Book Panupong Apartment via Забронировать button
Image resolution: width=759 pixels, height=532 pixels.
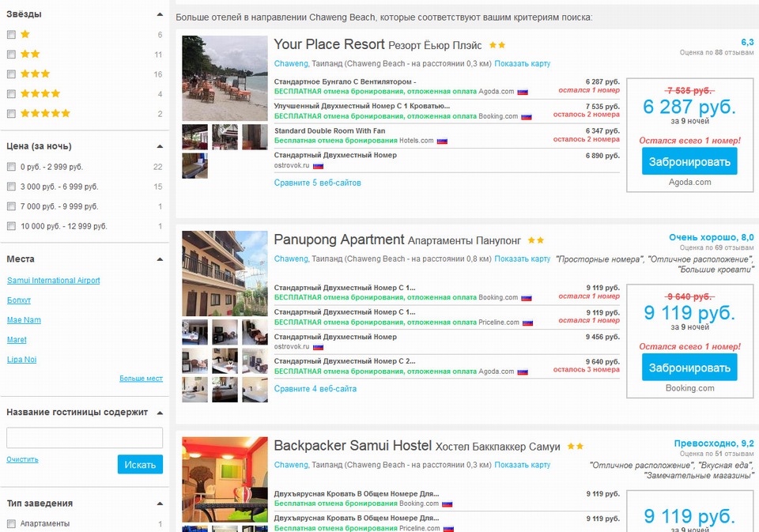[689, 368]
